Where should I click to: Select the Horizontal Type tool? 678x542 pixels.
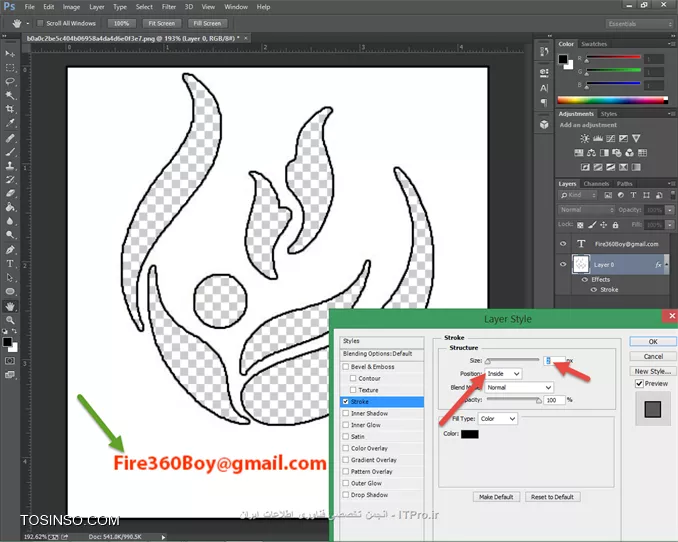point(10,263)
